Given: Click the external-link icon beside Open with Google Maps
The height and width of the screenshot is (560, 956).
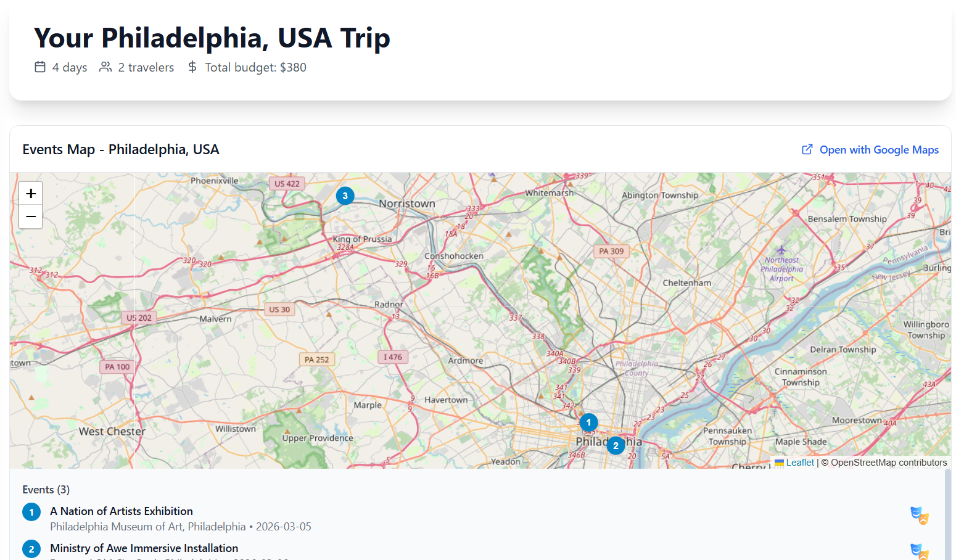Looking at the screenshot, I should pyautogui.click(x=807, y=149).
